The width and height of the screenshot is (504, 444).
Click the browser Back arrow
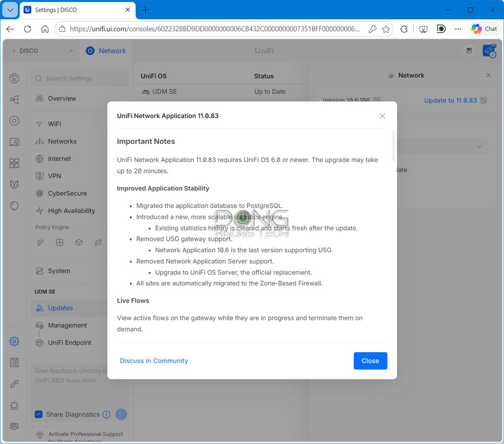pos(10,29)
